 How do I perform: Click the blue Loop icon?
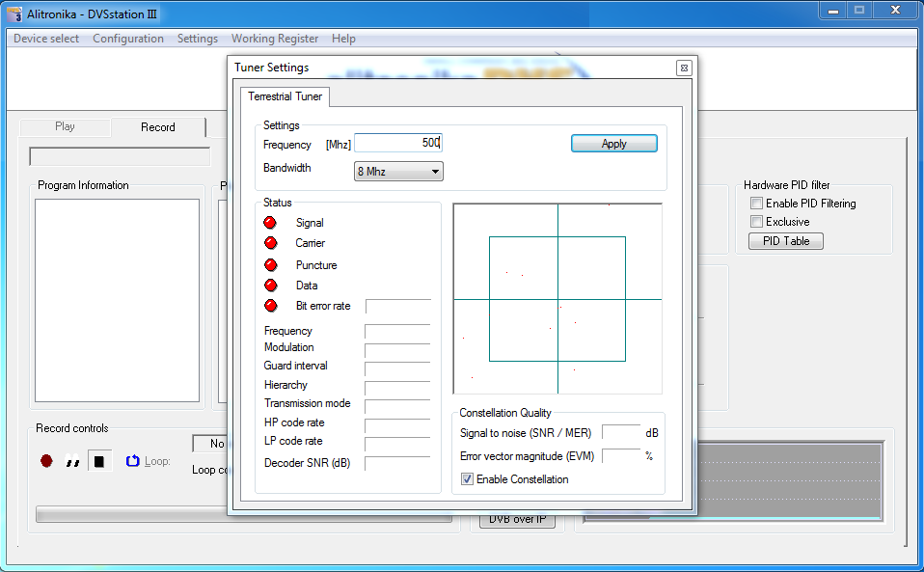[x=133, y=461]
